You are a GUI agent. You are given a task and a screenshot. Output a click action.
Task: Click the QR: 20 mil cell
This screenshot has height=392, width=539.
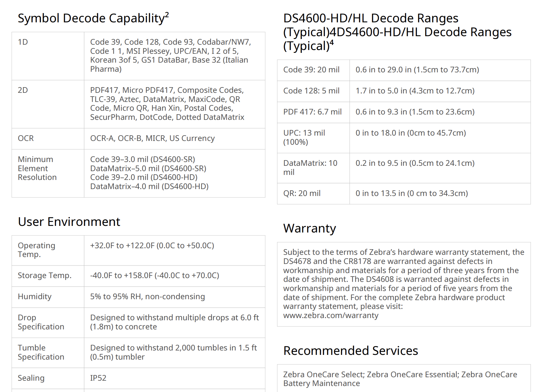(302, 193)
